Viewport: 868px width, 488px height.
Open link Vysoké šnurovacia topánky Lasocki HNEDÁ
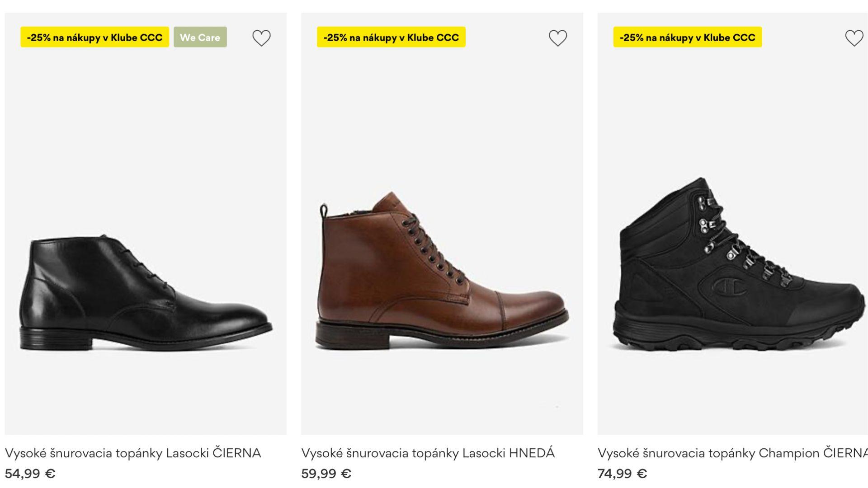428,453
